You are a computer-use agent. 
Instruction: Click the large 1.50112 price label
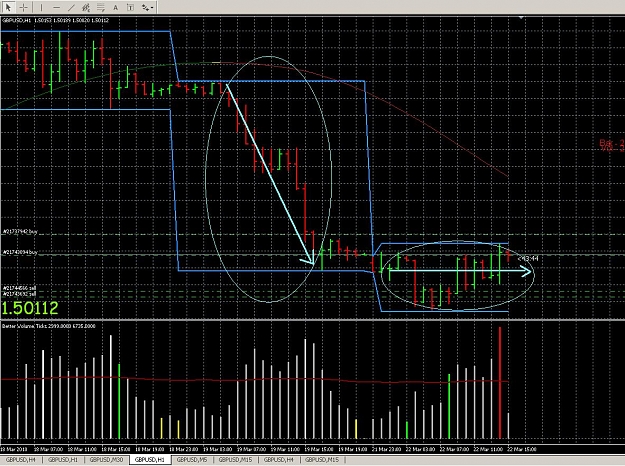30,308
